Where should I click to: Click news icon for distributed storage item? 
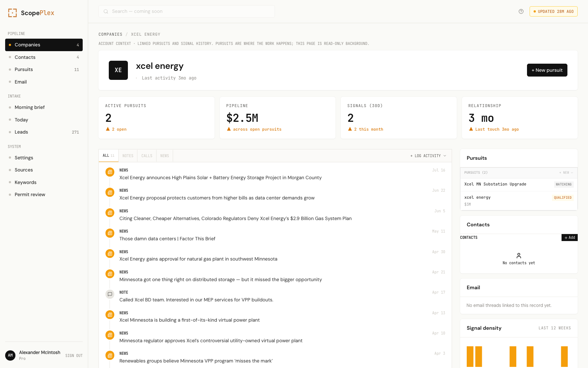(x=110, y=274)
